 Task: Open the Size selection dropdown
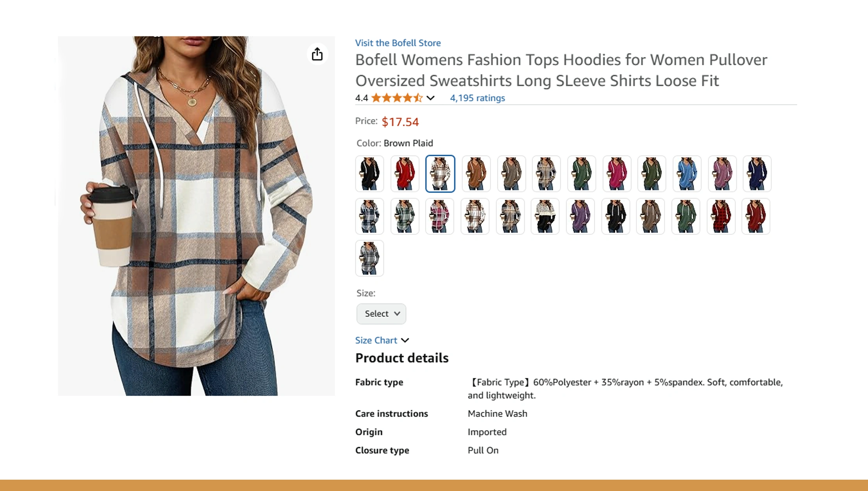tap(381, 314)
